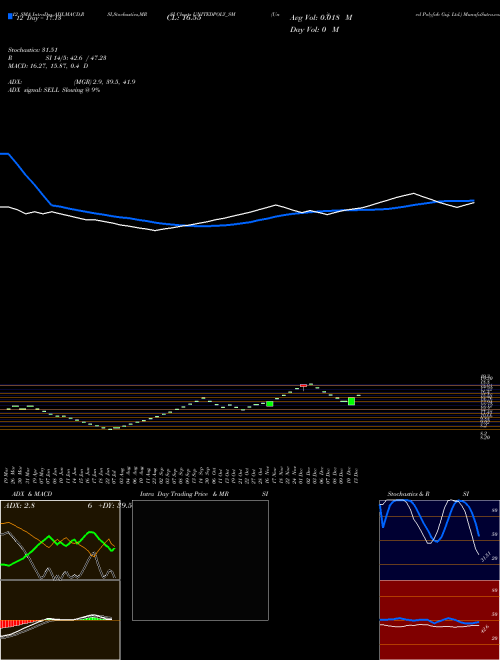Click the 'Avg Vol: 0.018 M' text
Image resolution: width=500 pixels, height=660 pixels.
pyautogui.click(x=321, y=18)
